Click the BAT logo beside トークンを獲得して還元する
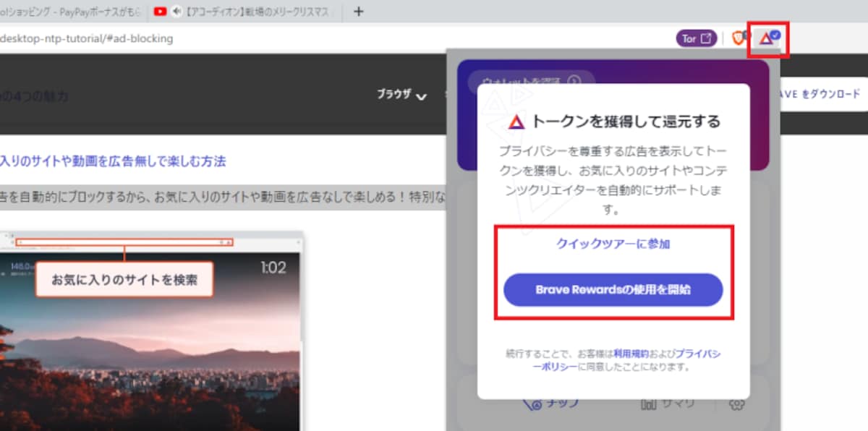 [516, 121]
